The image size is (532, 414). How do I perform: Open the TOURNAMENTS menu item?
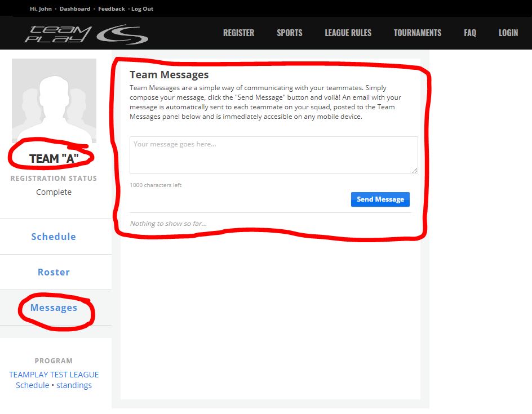pos(418,33)
